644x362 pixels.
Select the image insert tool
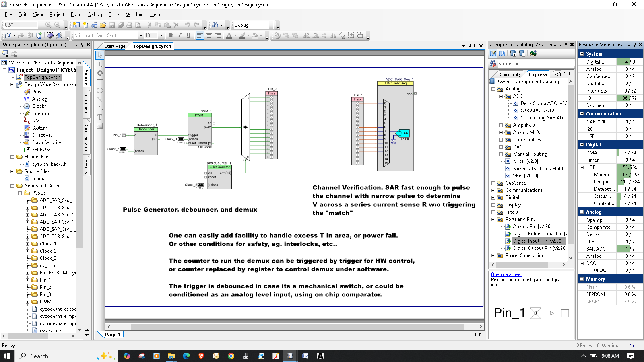click(100, 126)
